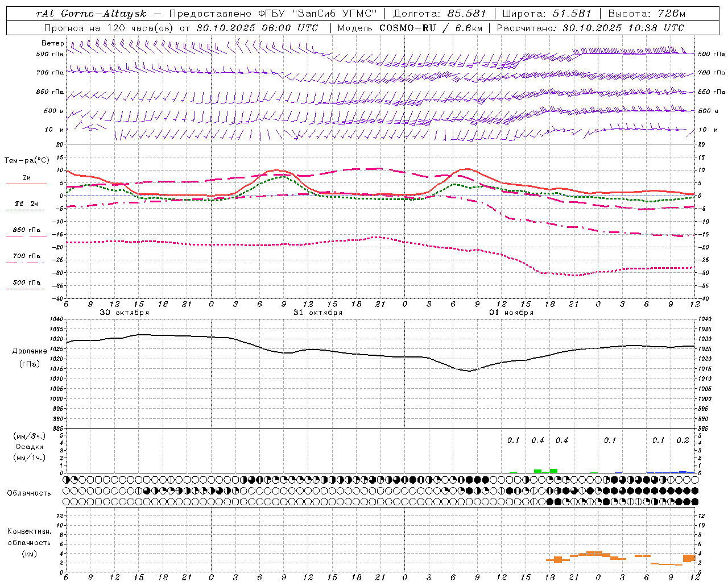Click the Тем-ра(°C) temperature axis title
The width and height of the screenshot is (728, 582).
tap(27, 161)
